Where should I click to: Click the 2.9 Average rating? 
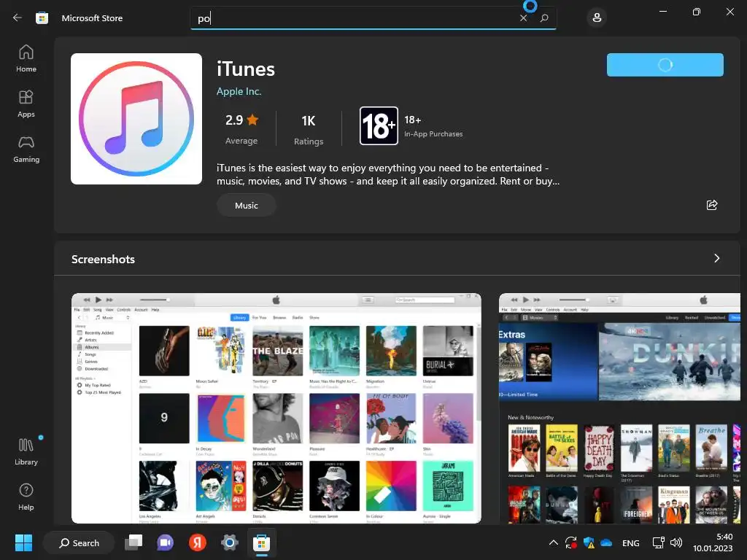coord(241,128)
